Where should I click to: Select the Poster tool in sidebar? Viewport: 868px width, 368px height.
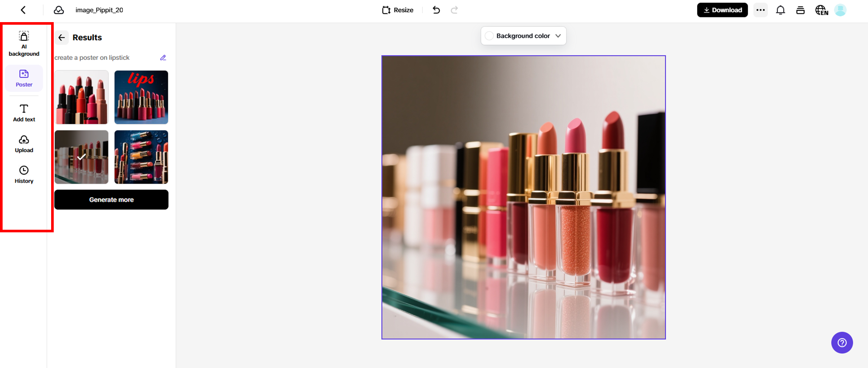(x=24, y=78)
